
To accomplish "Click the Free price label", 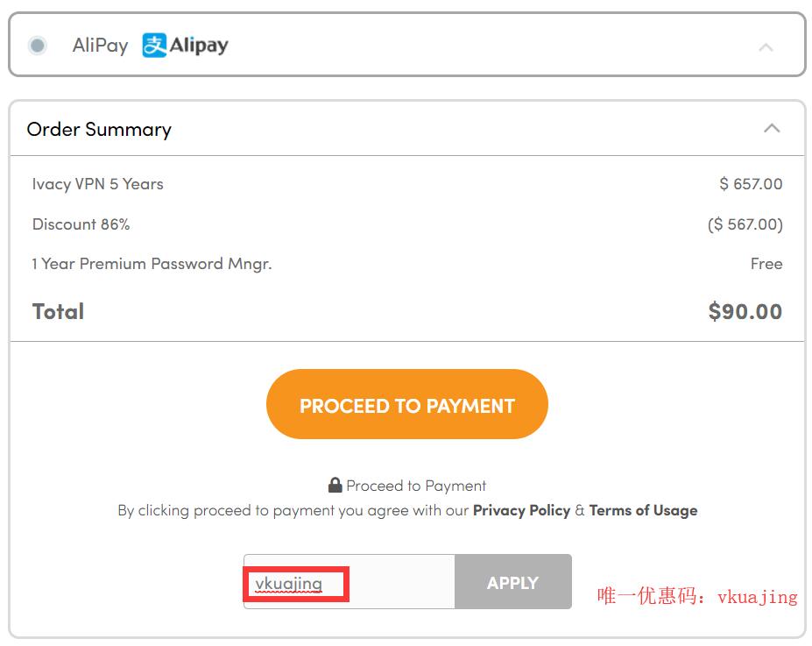I will 766,264.
